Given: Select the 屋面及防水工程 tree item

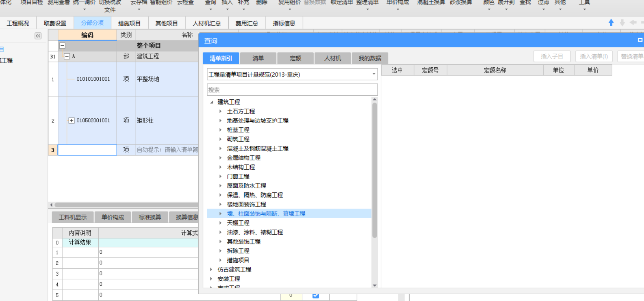Looking at the screenshot, I should point(246,186).
